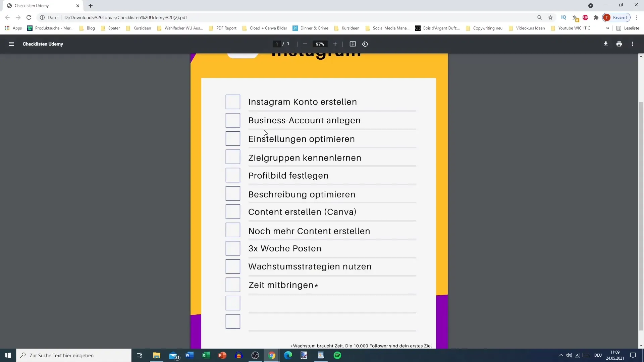Click the Pausiert profile button

pos(616,17)
